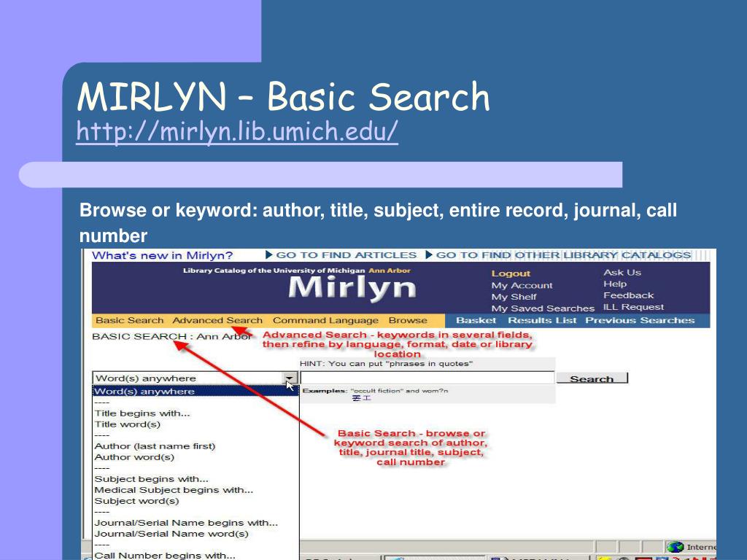This screenshot has width=747, height=560.
Task: Click the search terms input field
Action: click(x=427, y=378)
